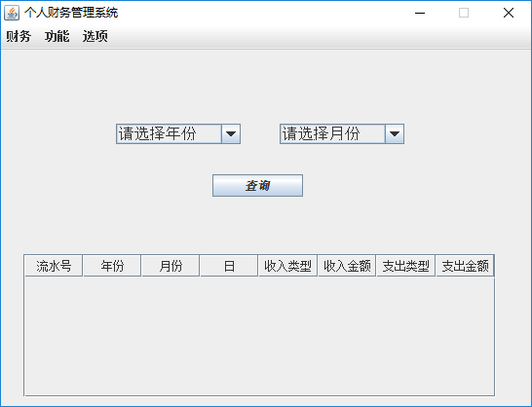532x407 pixels.
Task: Minimize the 个人财务管理系统 window
Action: (420, 13)
